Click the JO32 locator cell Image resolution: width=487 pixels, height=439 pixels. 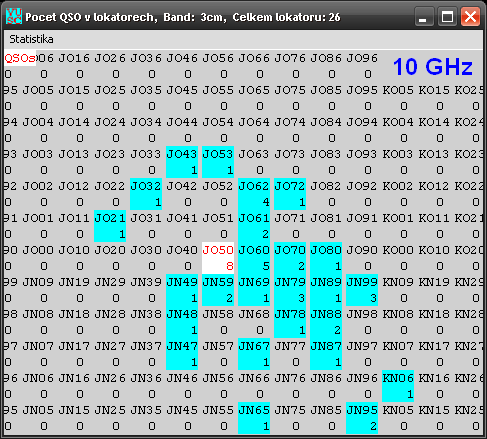[146, 194]
